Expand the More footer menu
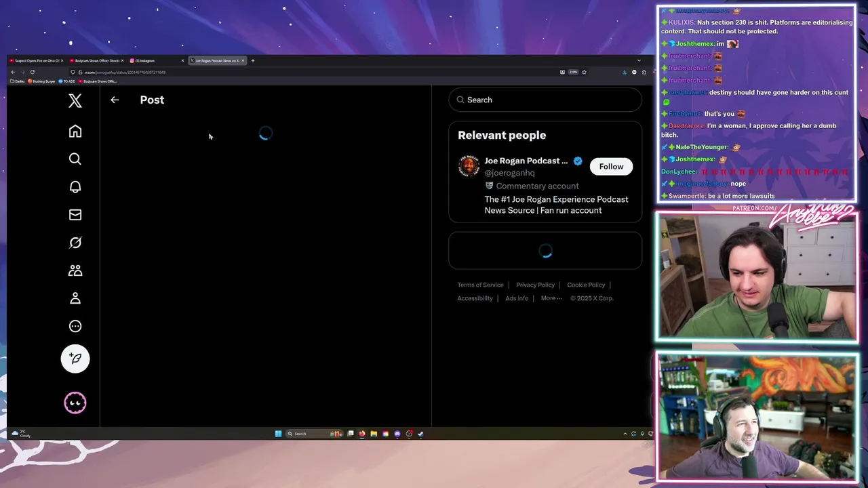 point(551,298)
